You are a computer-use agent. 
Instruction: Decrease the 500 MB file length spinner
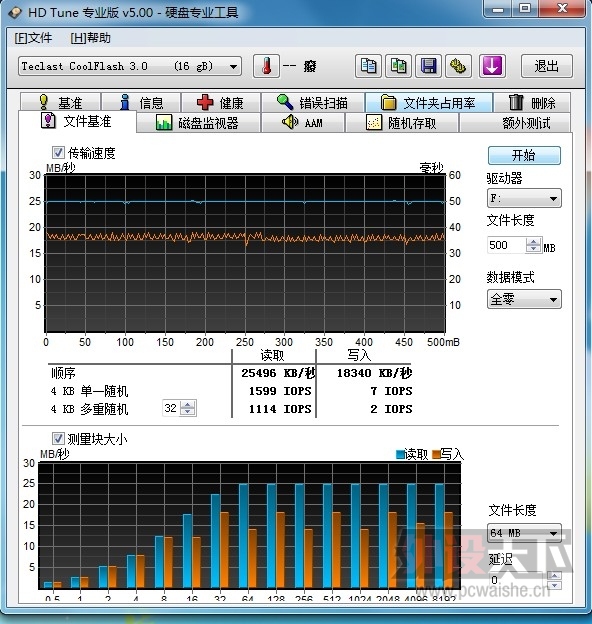pos(533,249)
